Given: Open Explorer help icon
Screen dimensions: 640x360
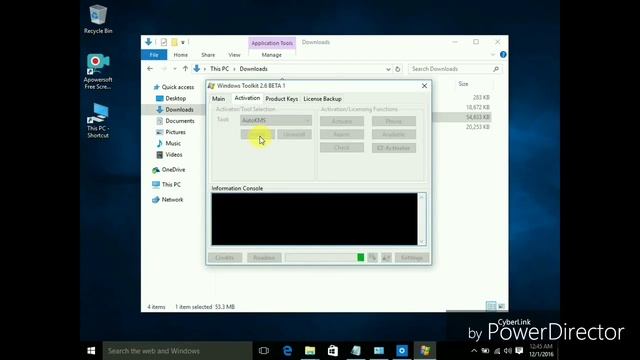Looking at the screenshot, I should pyautogui.click(x=503, y=55).
